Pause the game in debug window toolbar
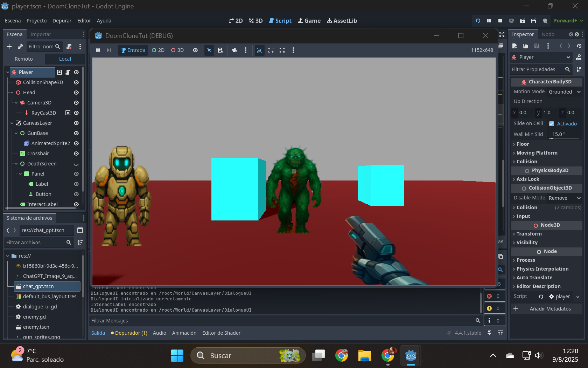This screenshot has width=588, height=368. pyautogui.click(x=98, y=50)
